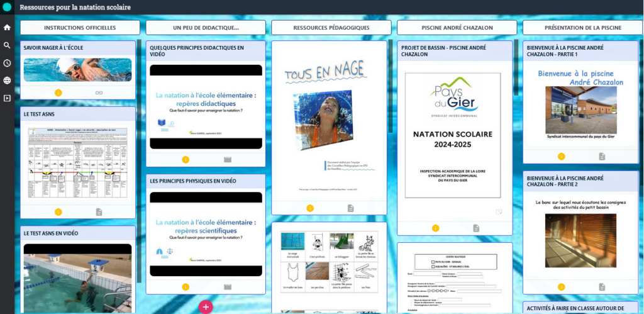Select the Instructions officielles column header
The width and height of the screenshot is (644, 314).
80,28
